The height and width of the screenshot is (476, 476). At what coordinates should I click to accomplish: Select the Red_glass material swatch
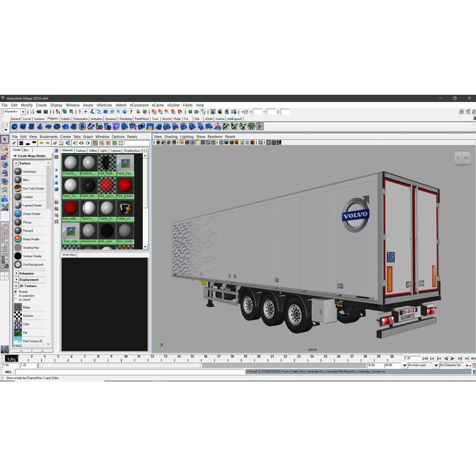pos(107,188)
